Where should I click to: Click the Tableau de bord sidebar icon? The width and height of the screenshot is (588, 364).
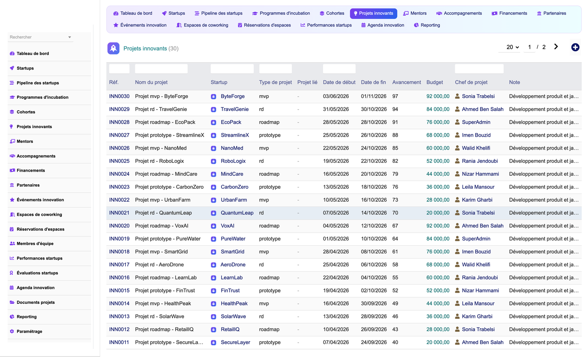point(12,53)
